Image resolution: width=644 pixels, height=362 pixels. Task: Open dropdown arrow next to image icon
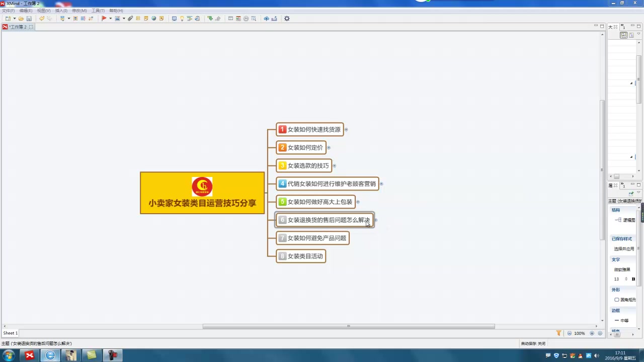(x=124, y=19)
